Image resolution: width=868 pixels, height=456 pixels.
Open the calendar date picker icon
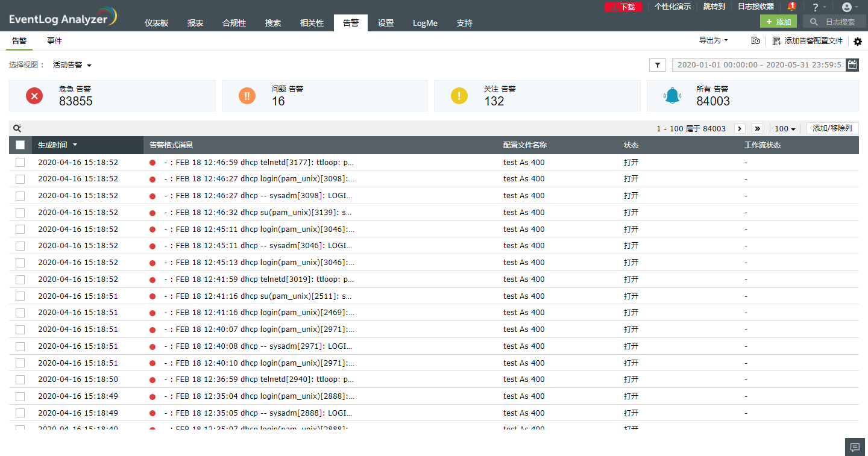point(852,65)
